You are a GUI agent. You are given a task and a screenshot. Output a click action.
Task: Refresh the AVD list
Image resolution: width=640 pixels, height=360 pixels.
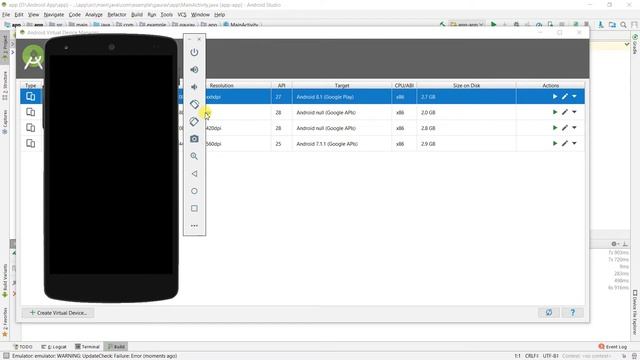(x=549, y=312)
